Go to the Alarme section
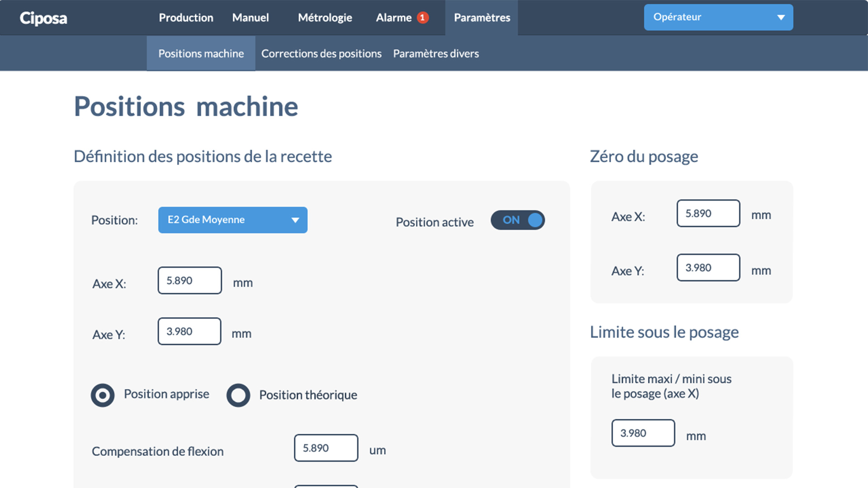This screenshot has height=488, width=868. 394,18
